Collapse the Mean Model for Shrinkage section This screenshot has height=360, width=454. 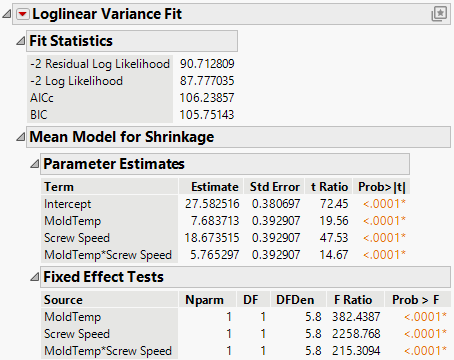(x=21, y=137)
